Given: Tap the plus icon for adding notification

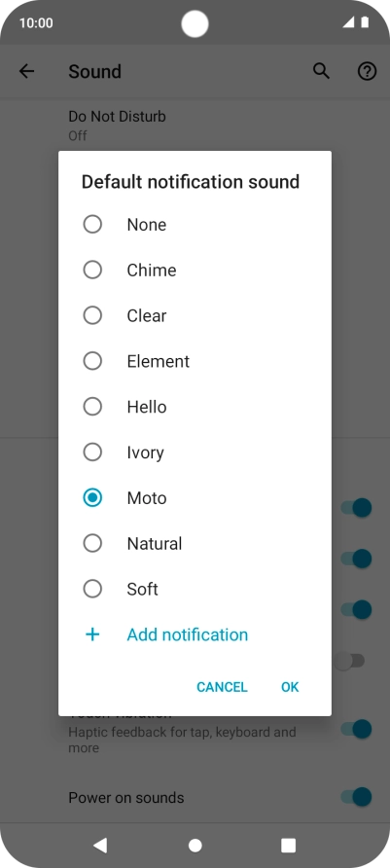Looking at the screenshot, I should (x=92, y=634).
